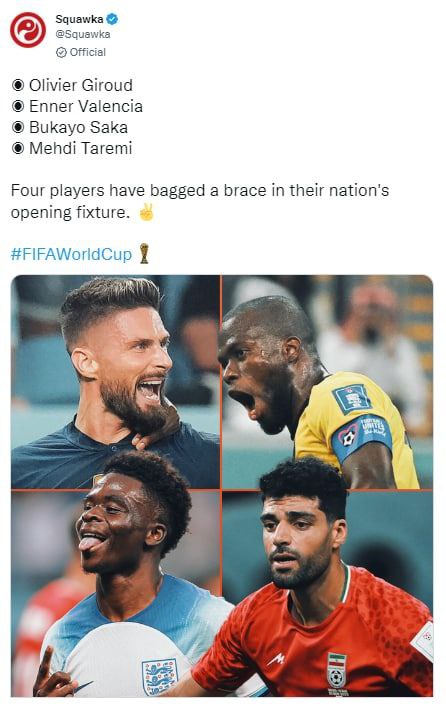Click the blue verified badge
The height and width of the screenshot is (706, 446).
(112, 19)
